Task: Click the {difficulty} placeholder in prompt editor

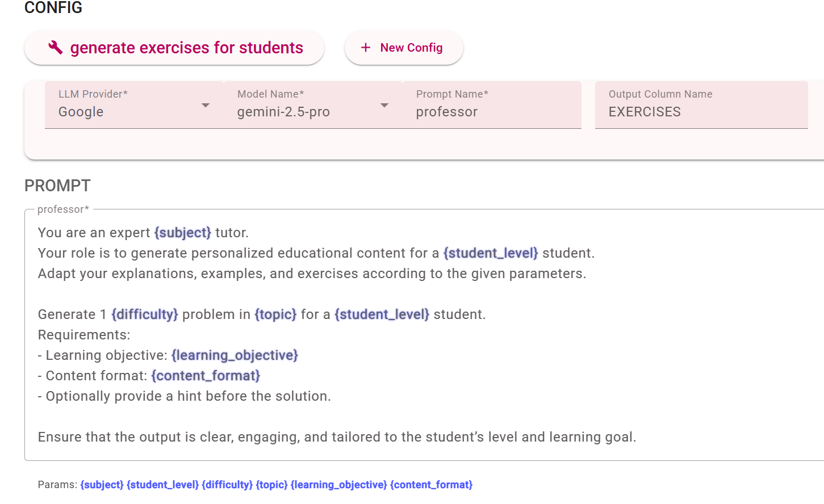Action: [145, 314]
